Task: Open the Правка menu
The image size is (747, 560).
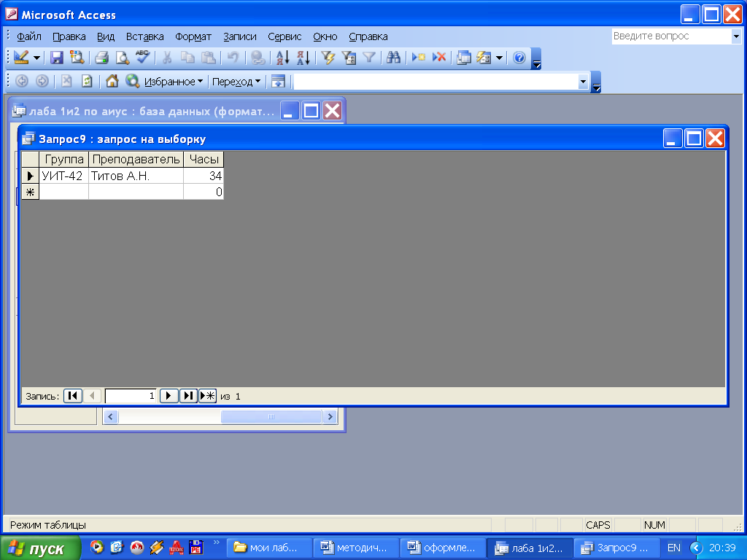Action: (x=69, y=36)
